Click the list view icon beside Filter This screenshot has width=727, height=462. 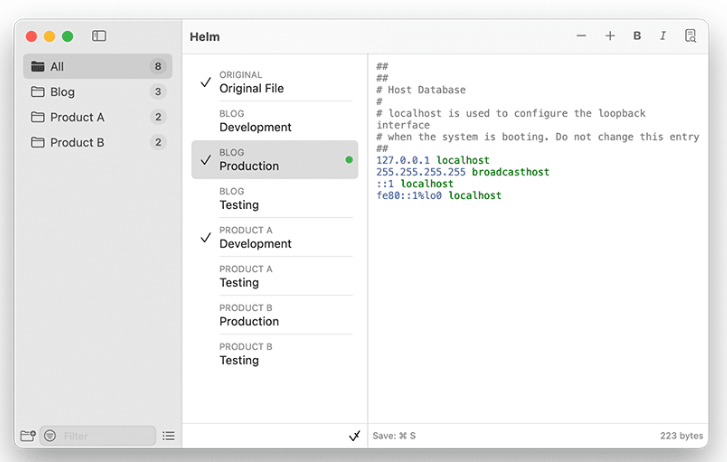pos(168,436)
